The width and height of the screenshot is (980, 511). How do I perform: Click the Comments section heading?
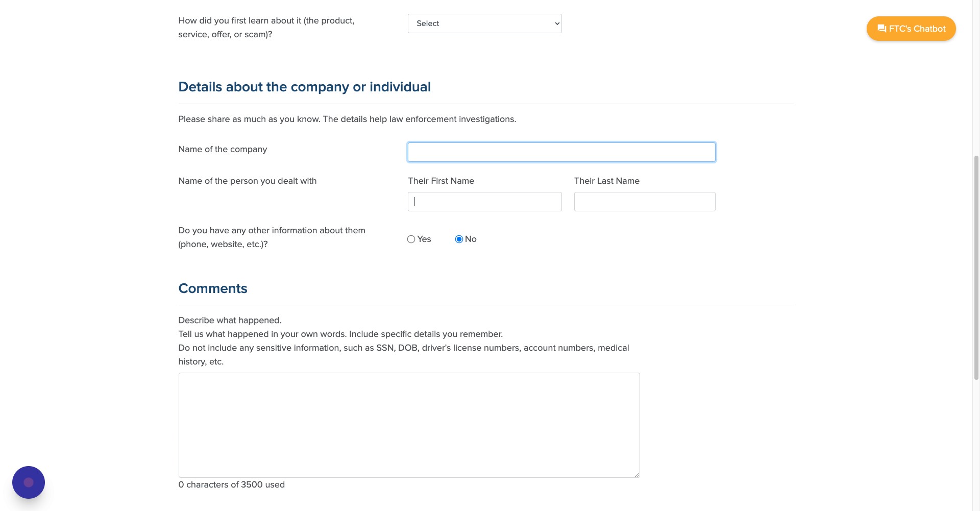[213, 288]
